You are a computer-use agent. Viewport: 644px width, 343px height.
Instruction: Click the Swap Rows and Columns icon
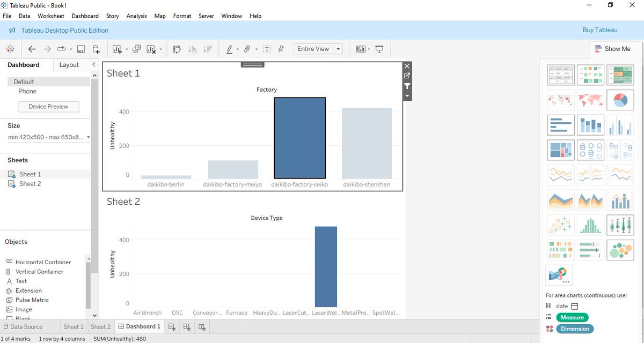[x=177, y=49]
